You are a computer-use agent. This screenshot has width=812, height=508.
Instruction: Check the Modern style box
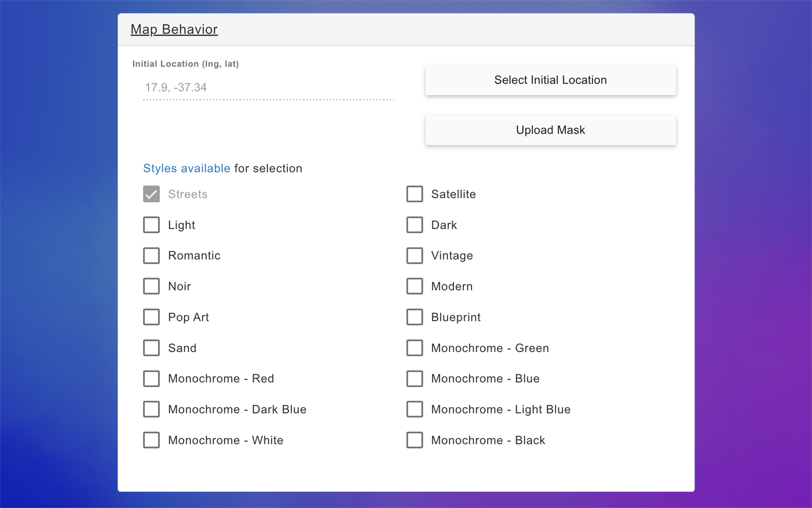(x=415, y=287)
